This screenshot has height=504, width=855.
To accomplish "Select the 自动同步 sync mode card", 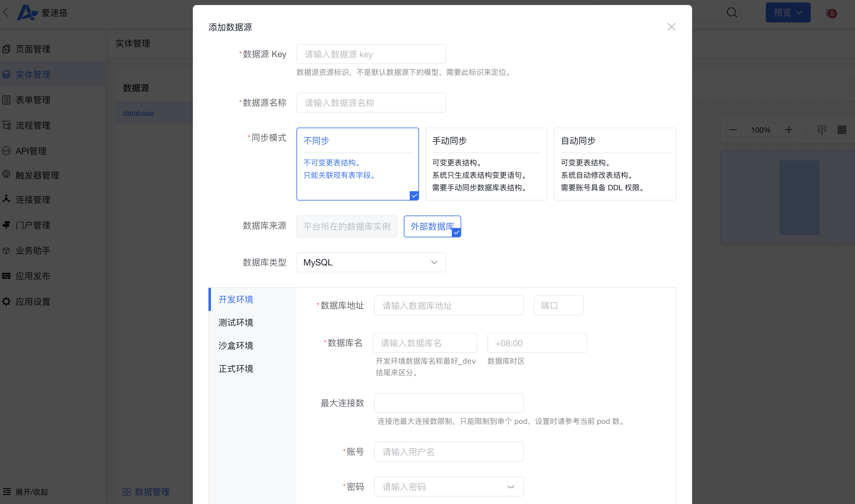I will (615, 164).
